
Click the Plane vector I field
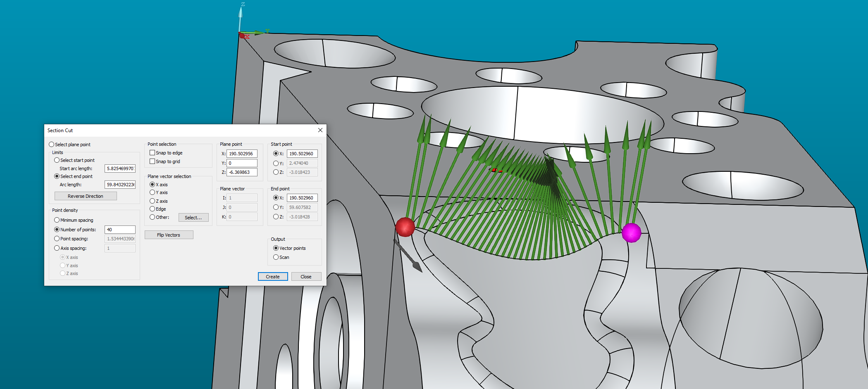pyautogui.click(x=242, y=198)
